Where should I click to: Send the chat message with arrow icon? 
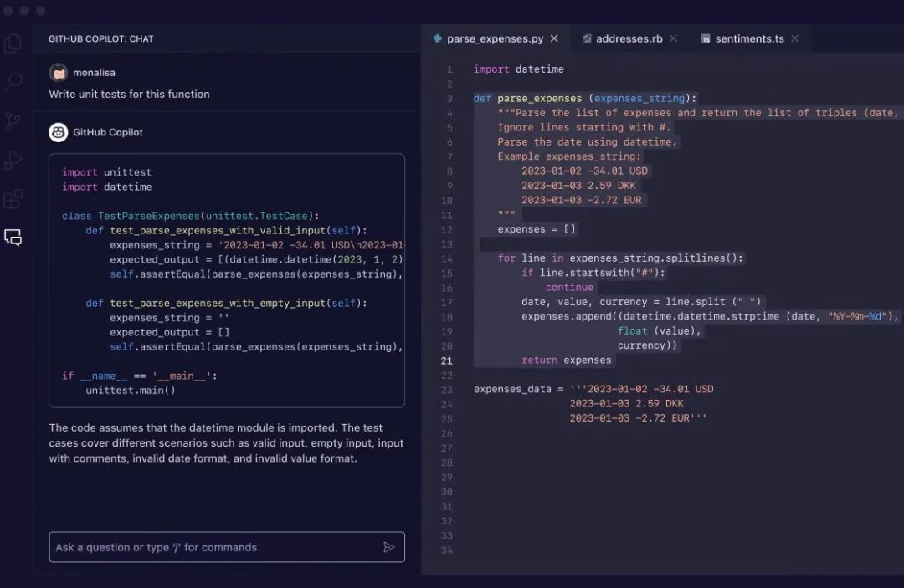[389, 547]
